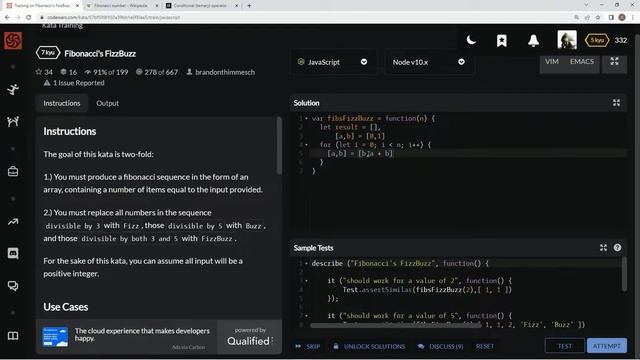Go back in the browser
This screenshot has width=640, height=360.
click(7, 17)
